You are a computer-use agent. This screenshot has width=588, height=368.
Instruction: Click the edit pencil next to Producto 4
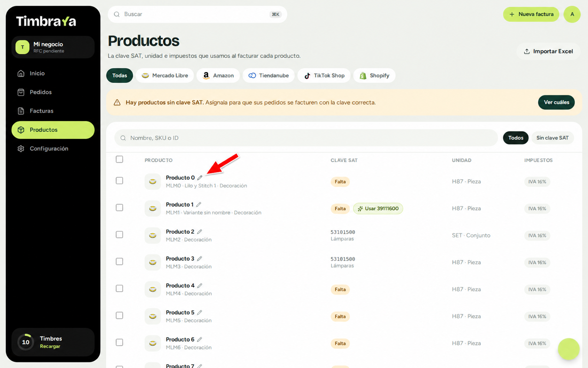(200, 286)
